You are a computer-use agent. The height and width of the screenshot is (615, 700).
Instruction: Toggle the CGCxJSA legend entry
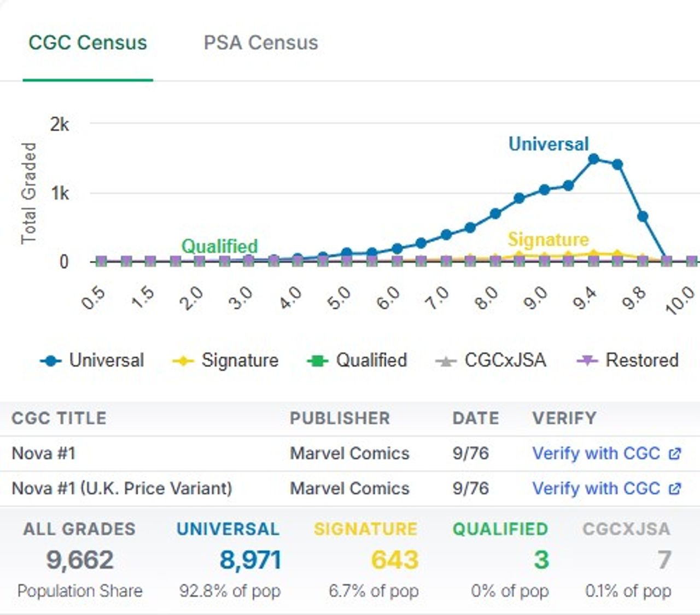(505, 360)
